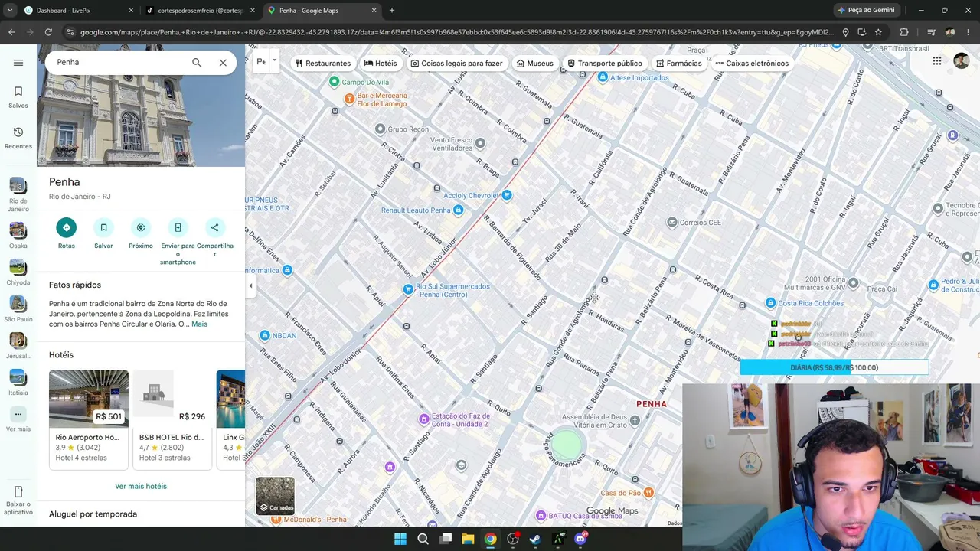This screenshot has width=980, height=551.
Task: Open the Google apps grid
Action: point(937,61)
